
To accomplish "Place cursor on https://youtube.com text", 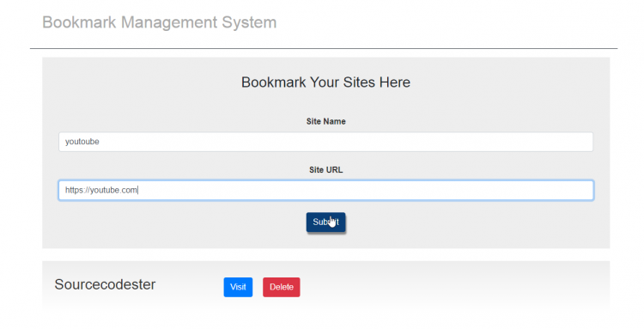I will click(x=101, y=190).
